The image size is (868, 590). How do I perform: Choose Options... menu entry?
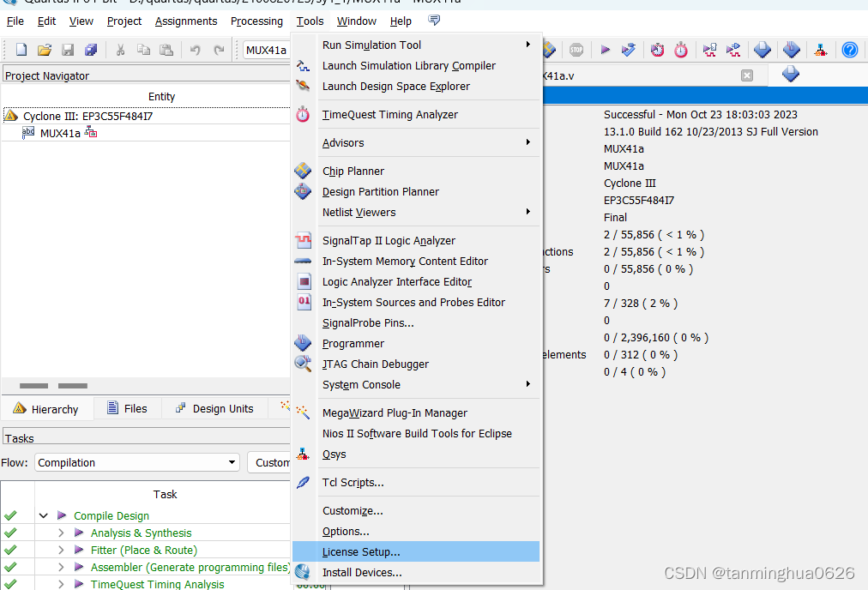click(x=416, y=532)
